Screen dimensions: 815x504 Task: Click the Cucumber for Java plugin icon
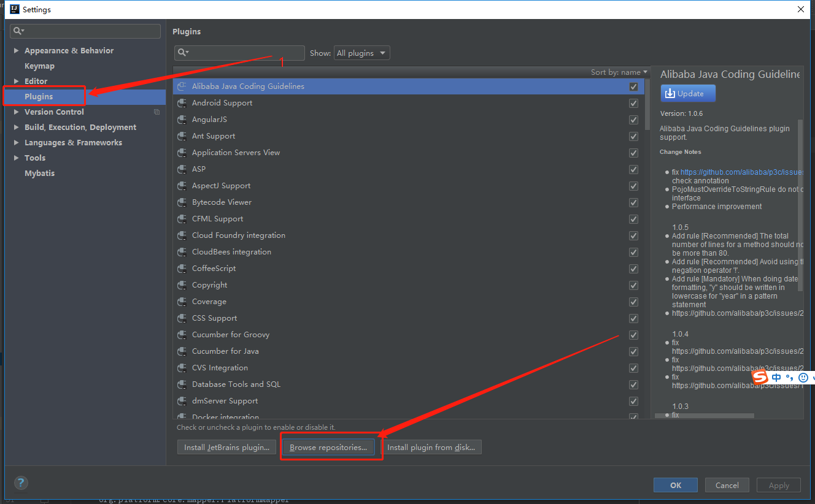[x=182, y=351]
